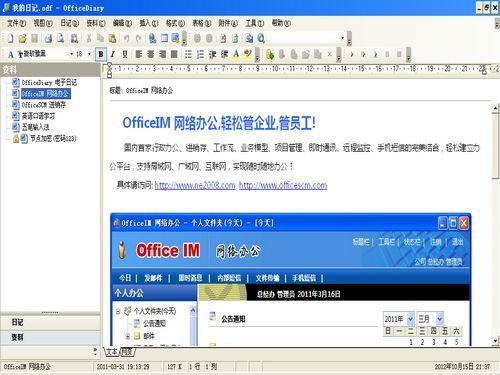Open the font size 18 dropdown
This screenshot has height=375, width=500.
89,54
